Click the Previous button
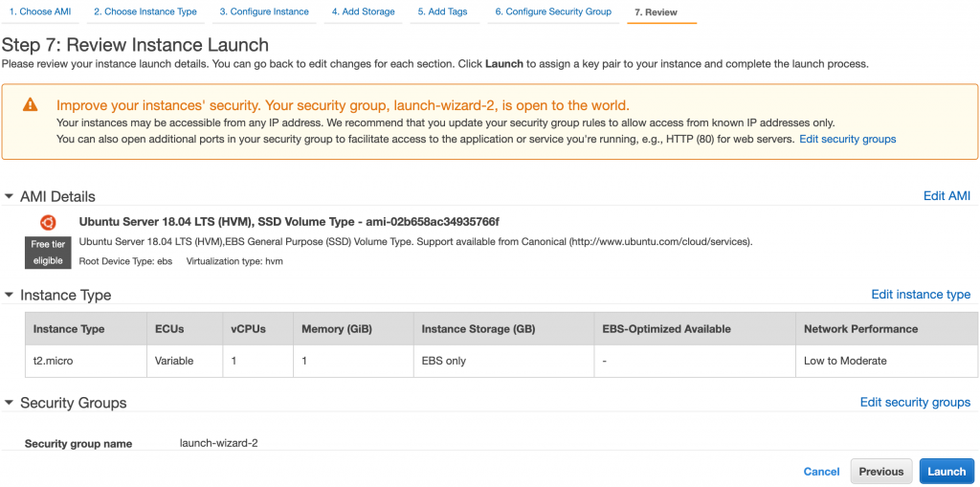The width and height of the screenshot is (980, 487). (881, 472)
